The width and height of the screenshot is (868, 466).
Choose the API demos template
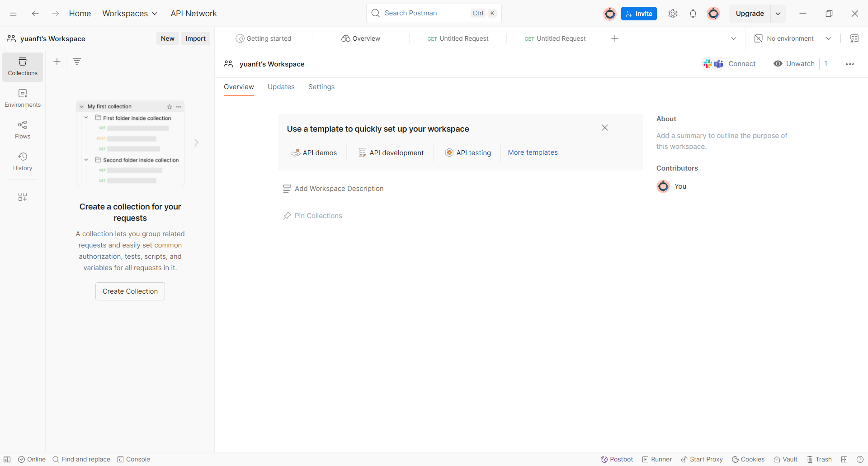(x=314, y=153)
